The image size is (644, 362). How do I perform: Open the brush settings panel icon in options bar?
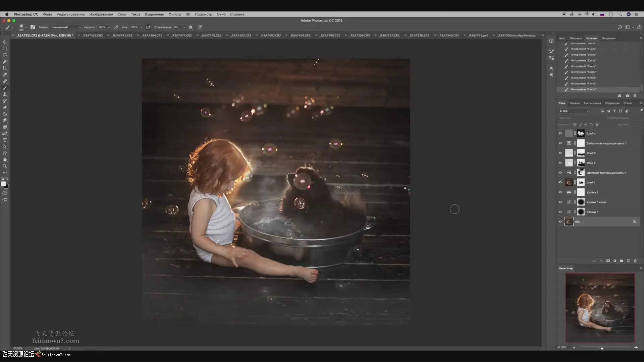tap(33, 27)
